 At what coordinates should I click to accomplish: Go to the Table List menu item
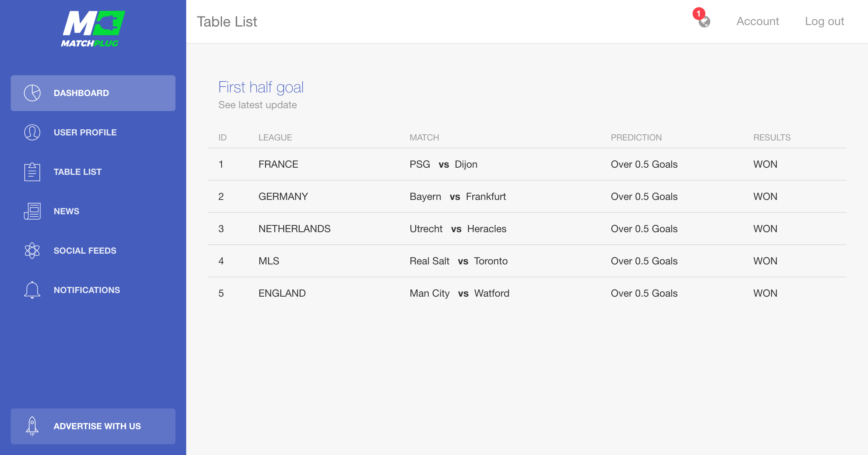[93, 172]
